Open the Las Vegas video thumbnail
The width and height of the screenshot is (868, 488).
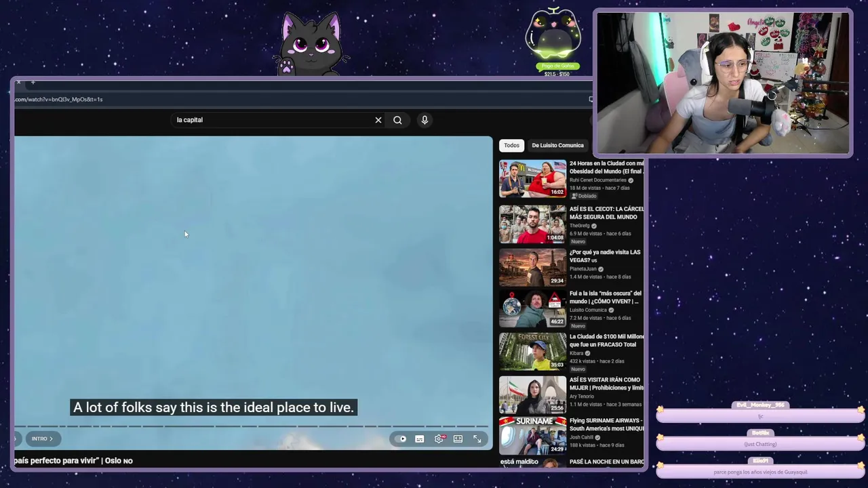pyautogui.click(x=532, y=267)
